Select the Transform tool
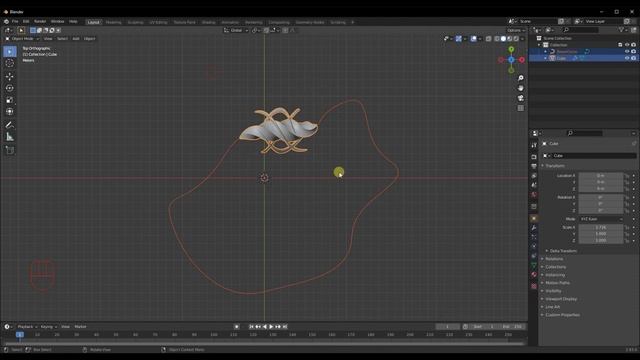Screen dimensions: 640x360 coord(10,111)
